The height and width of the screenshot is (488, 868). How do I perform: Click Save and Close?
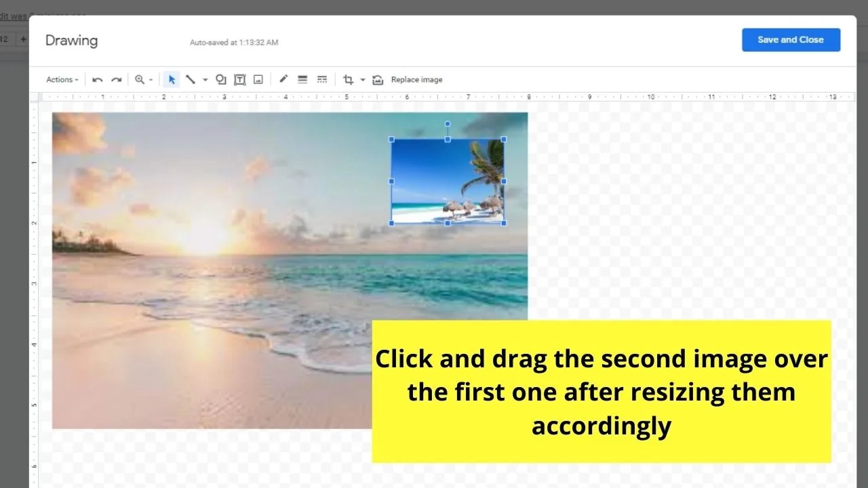click(791, 39)
